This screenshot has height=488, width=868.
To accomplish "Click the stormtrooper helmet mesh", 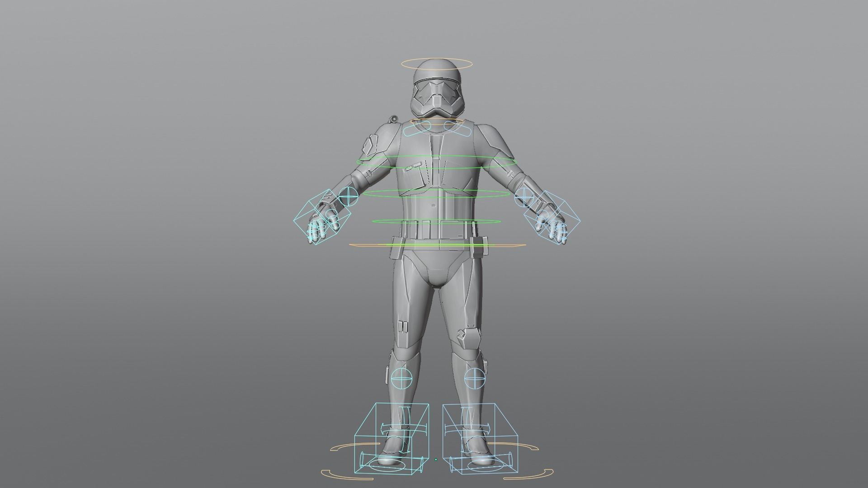I will tap(437, 89).
